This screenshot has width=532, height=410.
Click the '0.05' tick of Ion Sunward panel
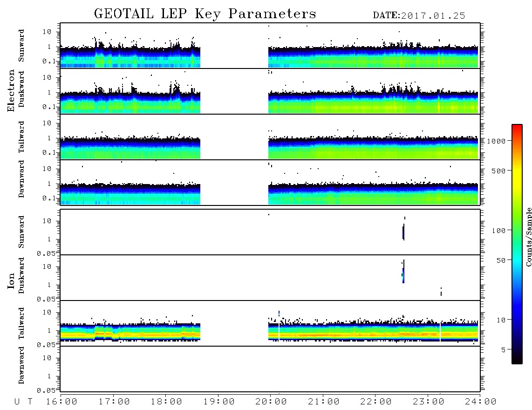pyautogui.click(x=46, y=253)
